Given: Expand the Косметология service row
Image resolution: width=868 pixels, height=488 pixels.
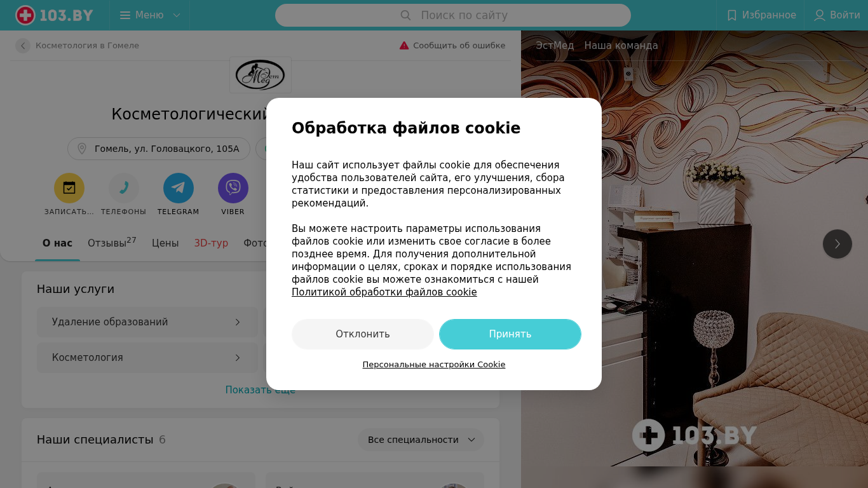Looking at the screenshot, I should click(x=147, y=358).
